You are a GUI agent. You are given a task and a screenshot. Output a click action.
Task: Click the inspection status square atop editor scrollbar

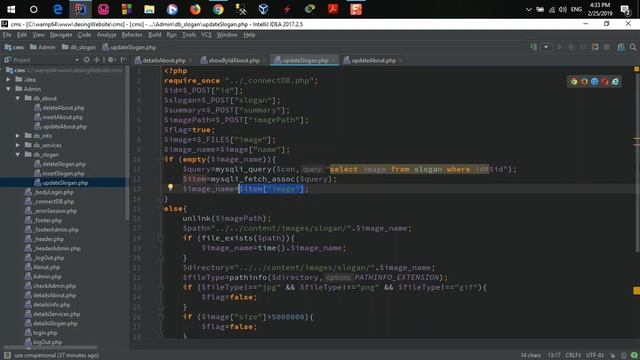tap(636, 69)
